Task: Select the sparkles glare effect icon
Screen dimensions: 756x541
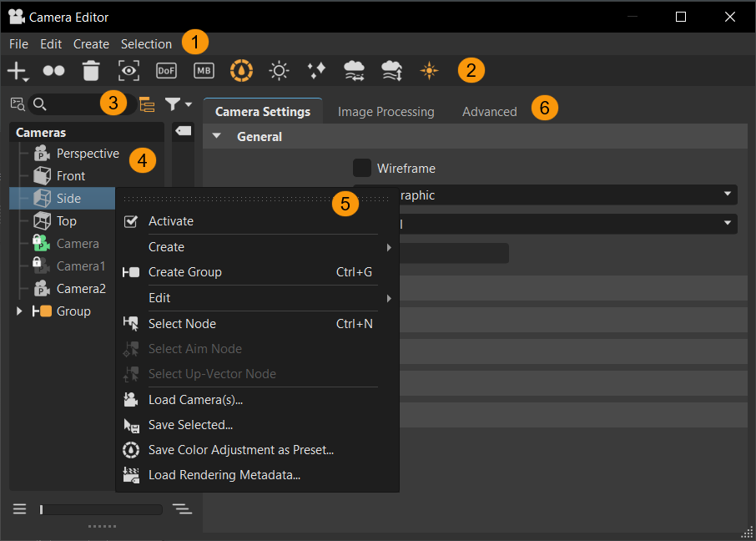Action: point(316,71)
